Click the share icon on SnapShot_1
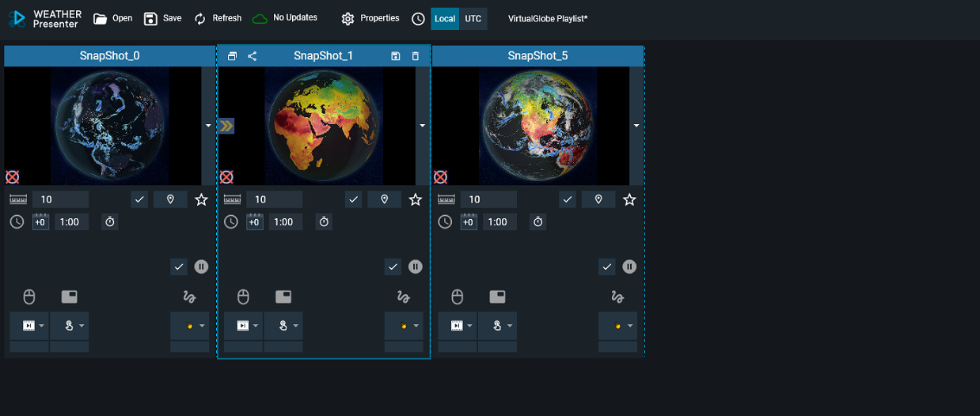Image resolution: width=980 pixels, height=416 pixels. click(x=252, y=56)
